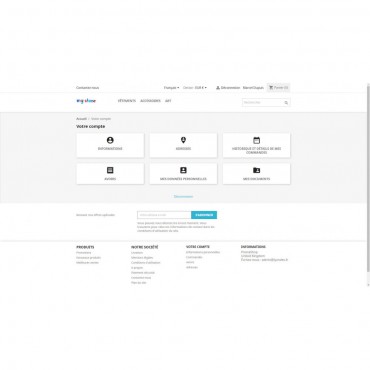Screen dimensions: 370x370
Task: Click the Commandes footer link
Action: (194, 257)
